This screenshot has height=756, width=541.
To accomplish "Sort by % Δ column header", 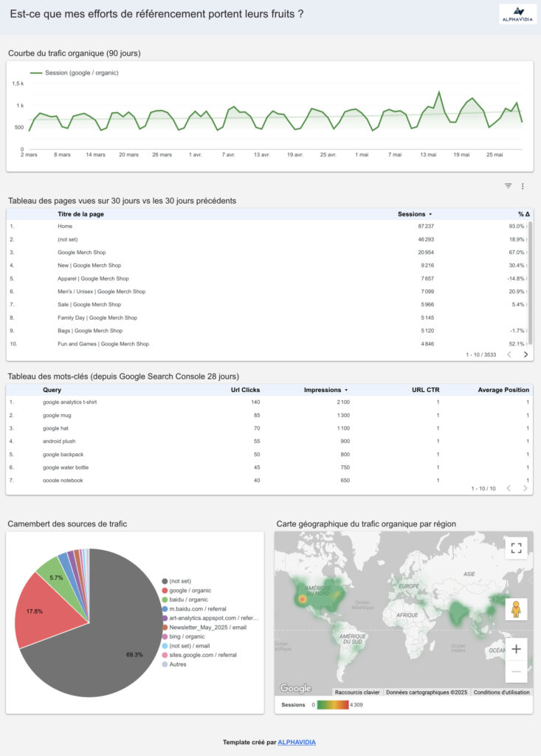I will point(523,214).
